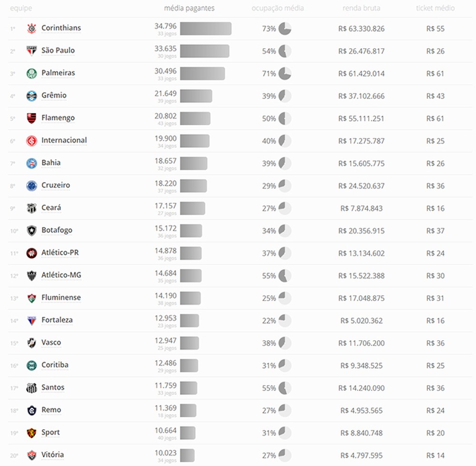Click Corinthians' average attendance bar
476x466 pixels.
tap(206, 29)
